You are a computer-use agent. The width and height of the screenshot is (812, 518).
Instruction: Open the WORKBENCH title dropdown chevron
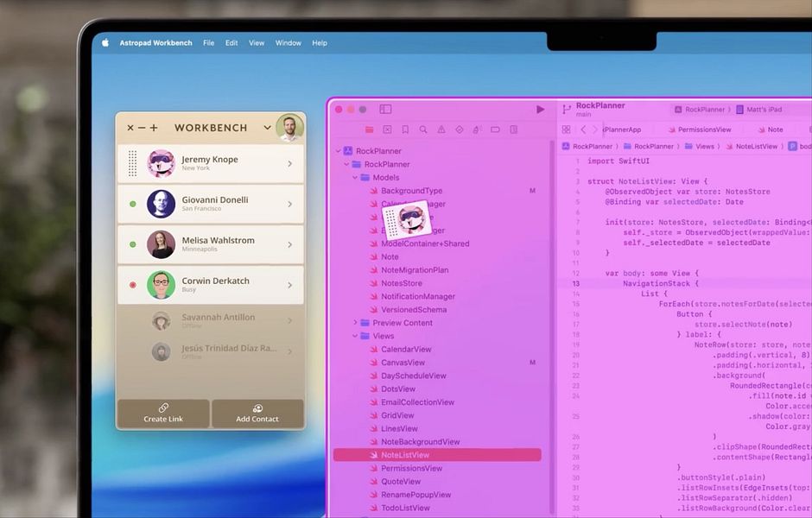pos(267,127)
